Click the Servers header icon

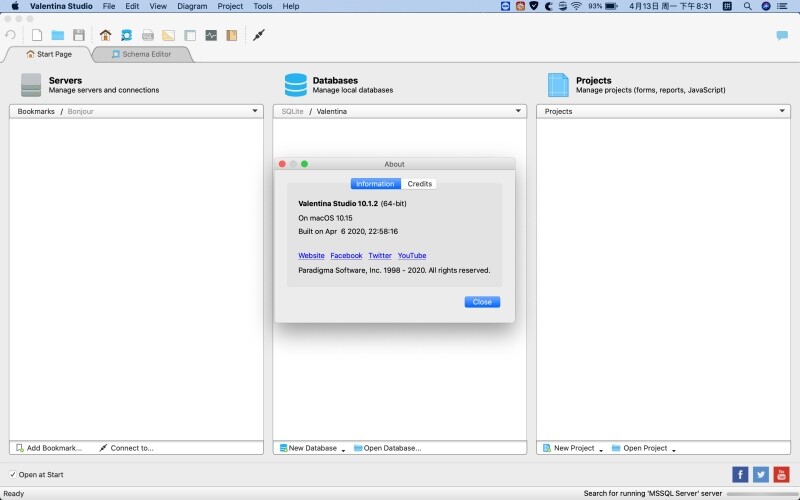coord(31,85)
